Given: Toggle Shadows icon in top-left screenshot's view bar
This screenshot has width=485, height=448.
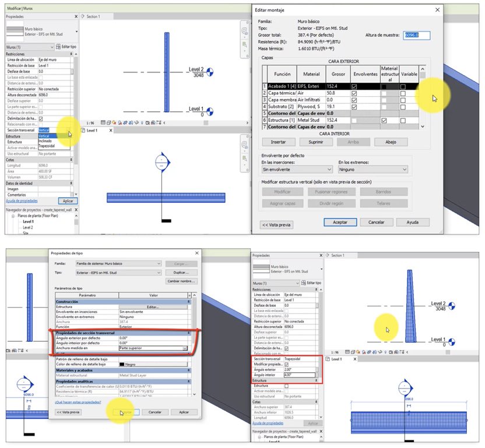Looking at the screenshot, I should 120,123.
